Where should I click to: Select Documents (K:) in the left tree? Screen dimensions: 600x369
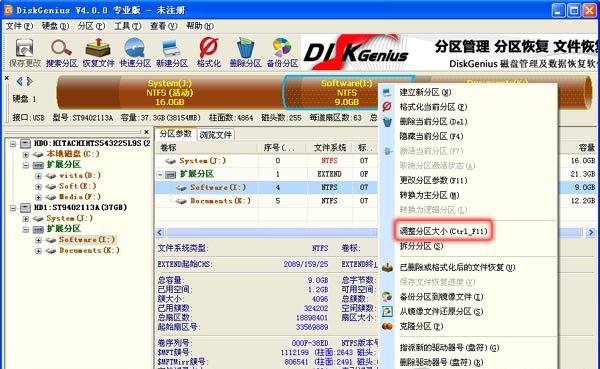[89, 250]
